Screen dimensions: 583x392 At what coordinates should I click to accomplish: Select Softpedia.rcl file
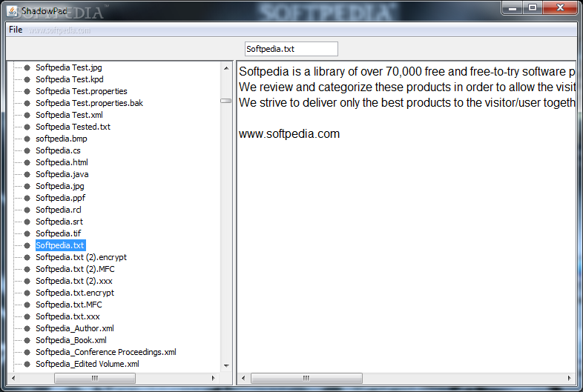coord(59,210)
